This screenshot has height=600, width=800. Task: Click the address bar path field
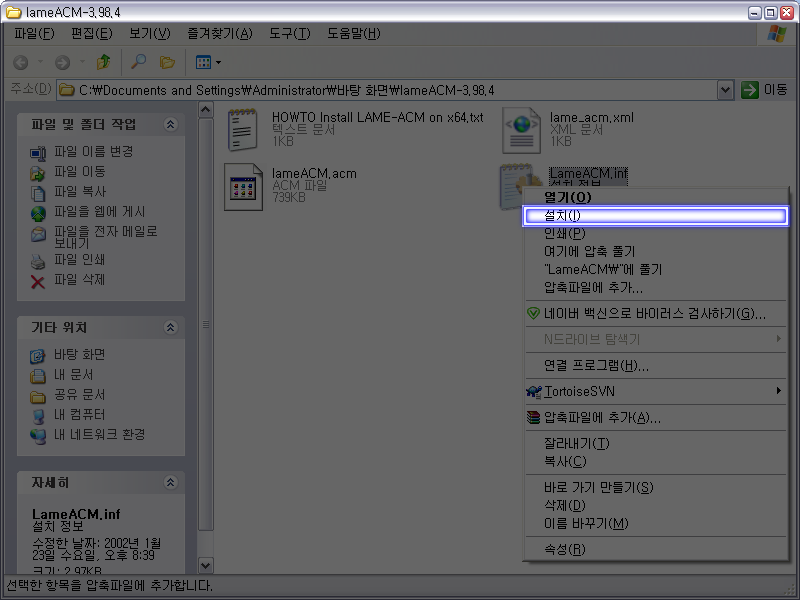tap(388, 91)
